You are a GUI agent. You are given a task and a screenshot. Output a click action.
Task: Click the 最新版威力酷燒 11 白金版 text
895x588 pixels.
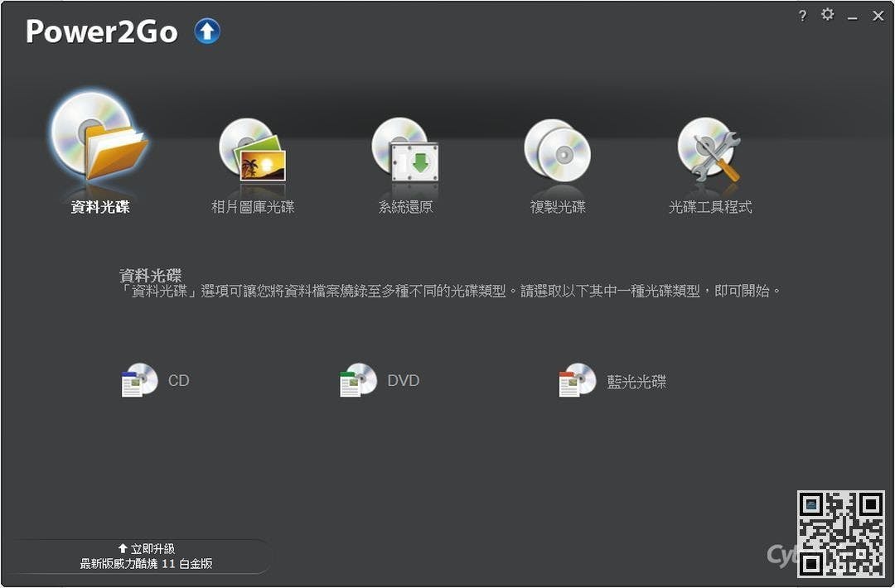146,563
